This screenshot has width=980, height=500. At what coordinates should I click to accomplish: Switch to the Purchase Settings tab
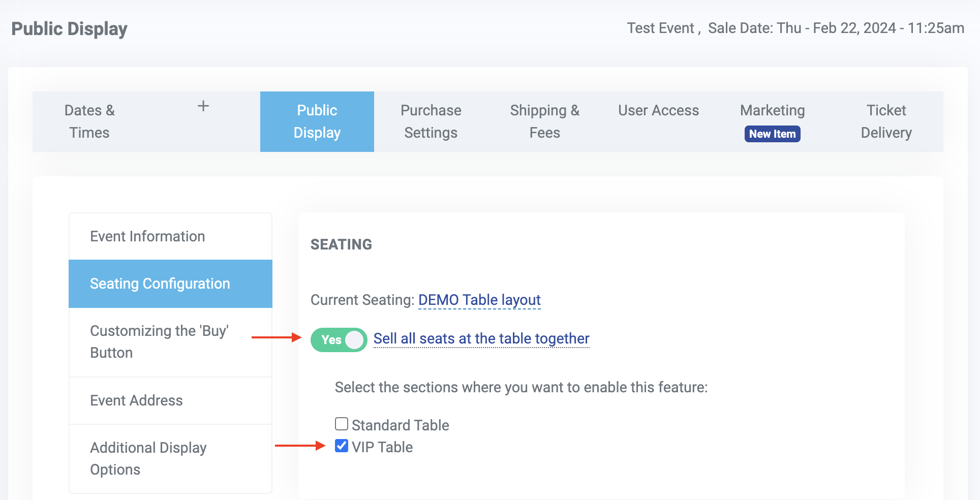pyautogui.click(x=431, y=121)
